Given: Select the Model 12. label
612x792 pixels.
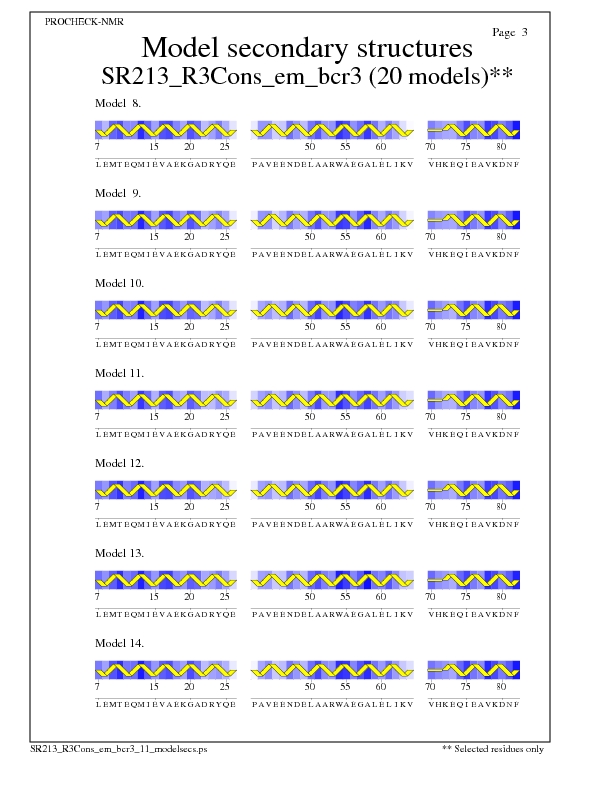Looking at the screenshot, I should coord(120,463).
